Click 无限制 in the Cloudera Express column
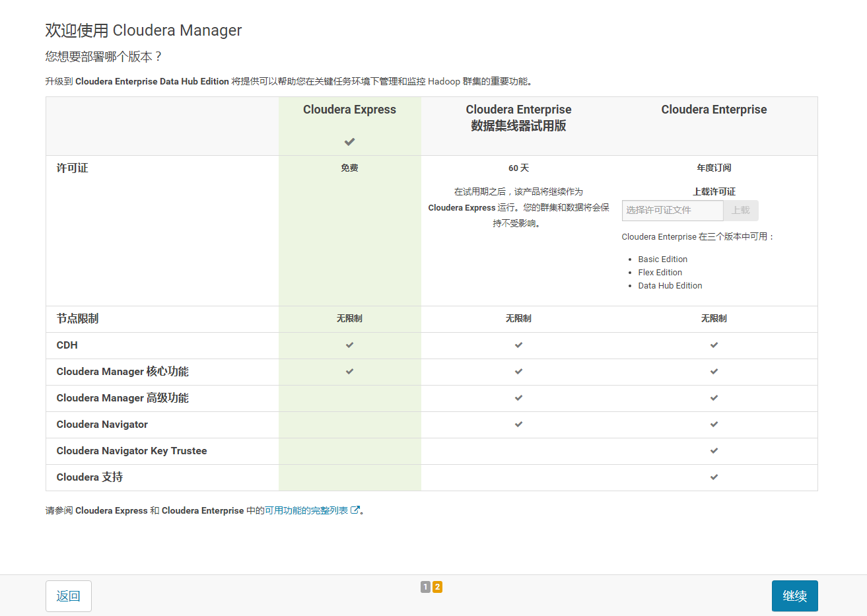The height and width of the screenshot is (616, 867). pyautogui.click(x=349, y=319)
